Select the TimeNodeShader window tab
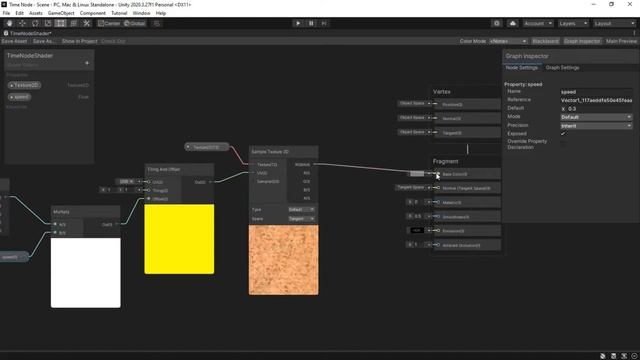Image resolution: width=640 pixels, height=360 pixels. (28, 33)
